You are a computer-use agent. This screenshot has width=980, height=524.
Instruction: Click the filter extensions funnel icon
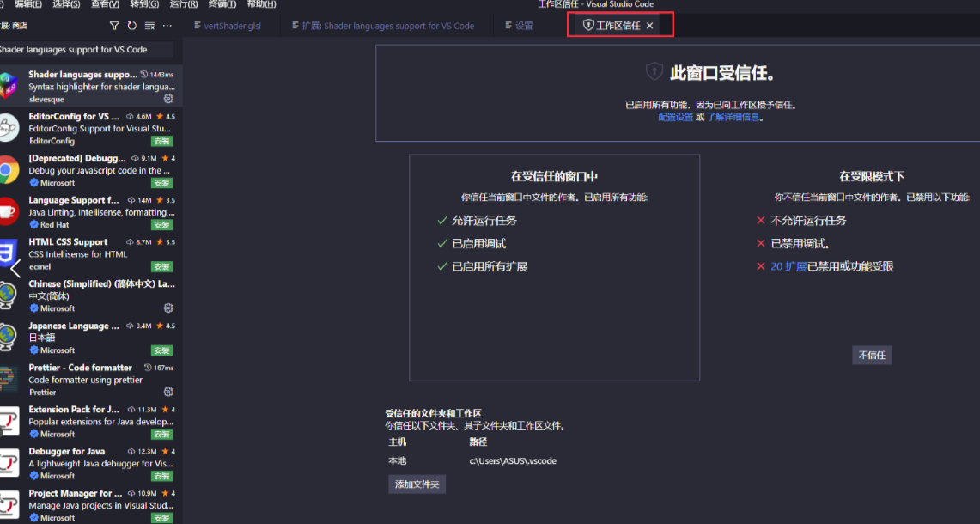[114, 26]
